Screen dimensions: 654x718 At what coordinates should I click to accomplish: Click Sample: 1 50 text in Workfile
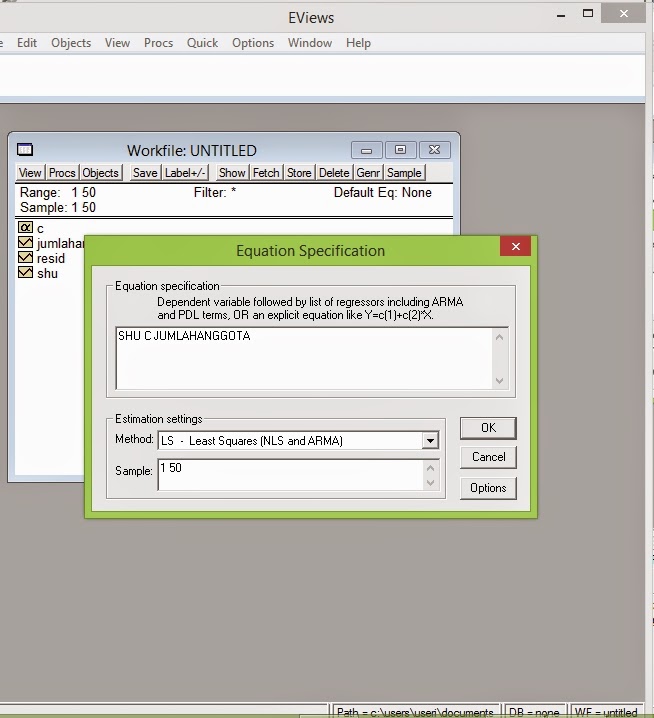58,207
